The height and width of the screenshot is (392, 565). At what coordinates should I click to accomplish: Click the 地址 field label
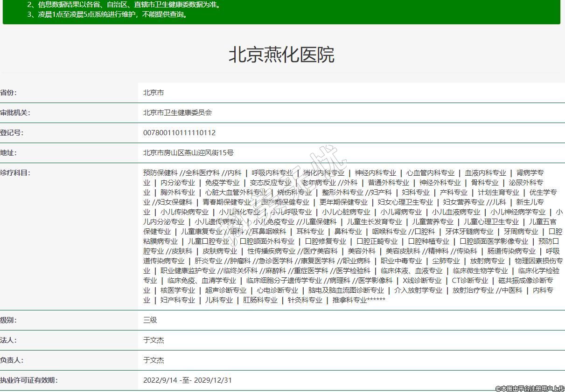[x=8, y=153]
